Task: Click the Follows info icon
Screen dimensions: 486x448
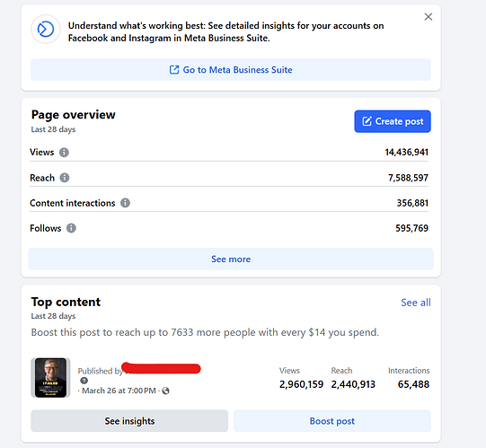Action: point(71,228)
